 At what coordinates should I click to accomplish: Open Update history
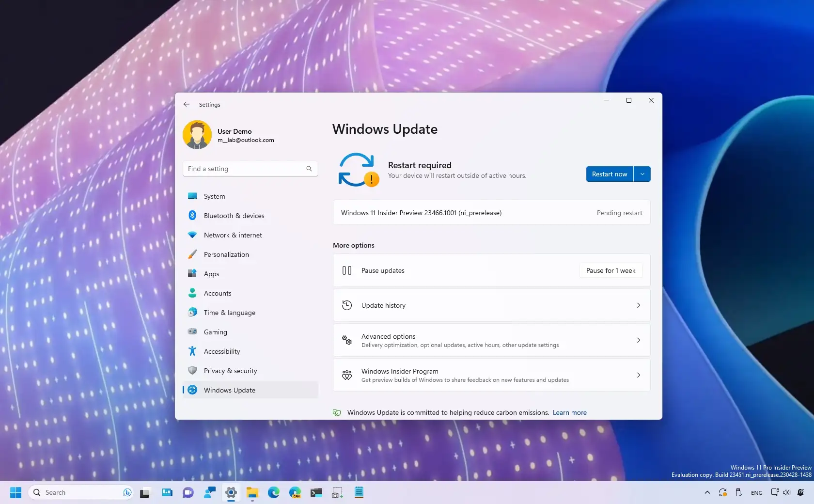click(491, 305)
